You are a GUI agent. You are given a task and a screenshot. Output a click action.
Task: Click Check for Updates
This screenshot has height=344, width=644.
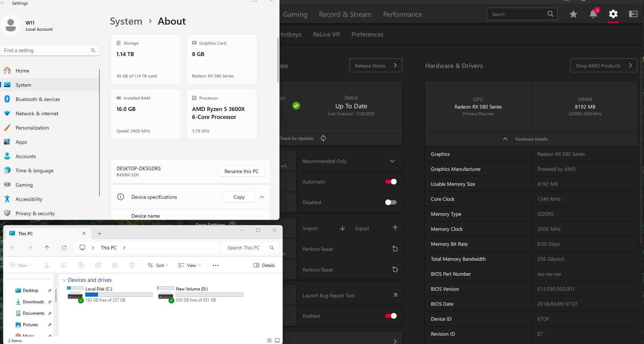[296, 138]
